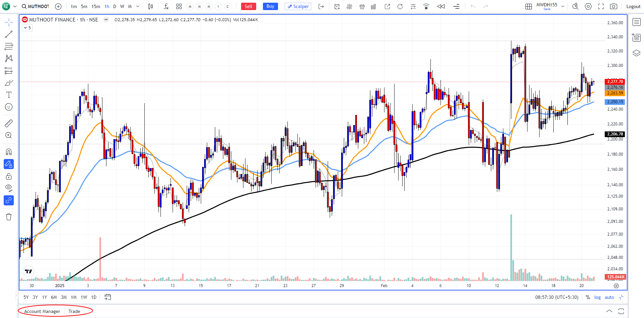
Task: Click the bar chart icon in top toolbar
Action: [x=373, y=6]
